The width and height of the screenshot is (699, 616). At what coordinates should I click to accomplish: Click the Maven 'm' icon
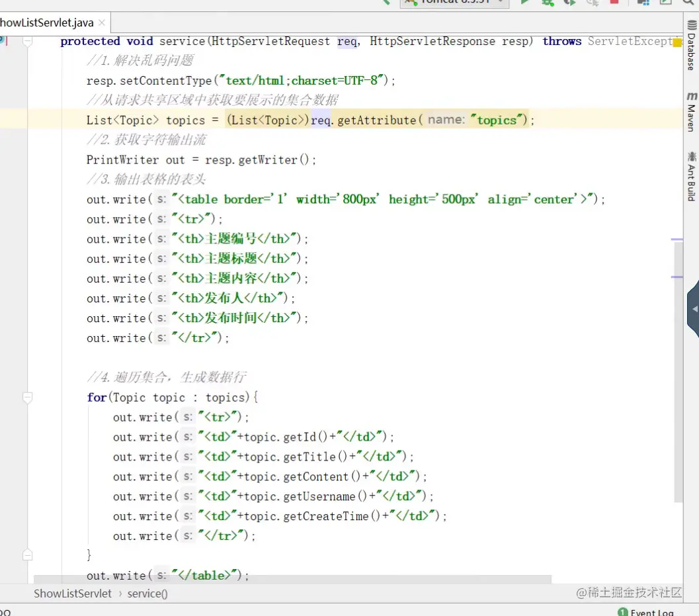692,97
